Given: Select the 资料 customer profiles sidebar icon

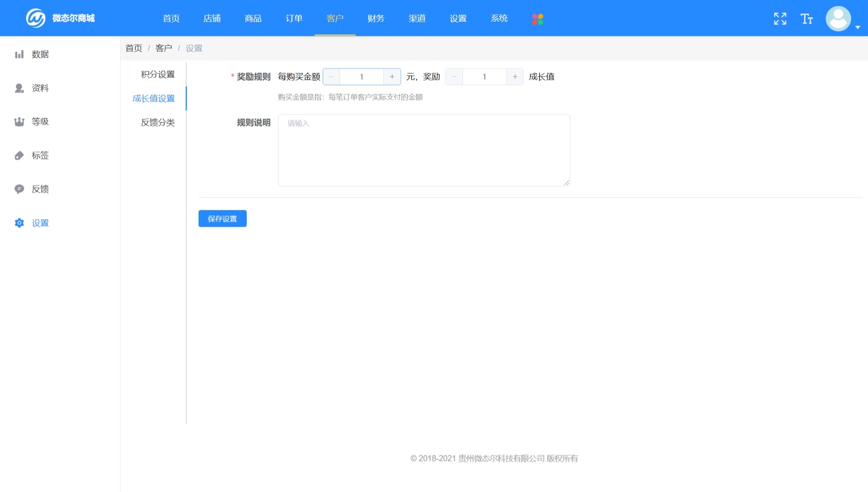Looking at the screenshot, I should [x=19, y=88].
